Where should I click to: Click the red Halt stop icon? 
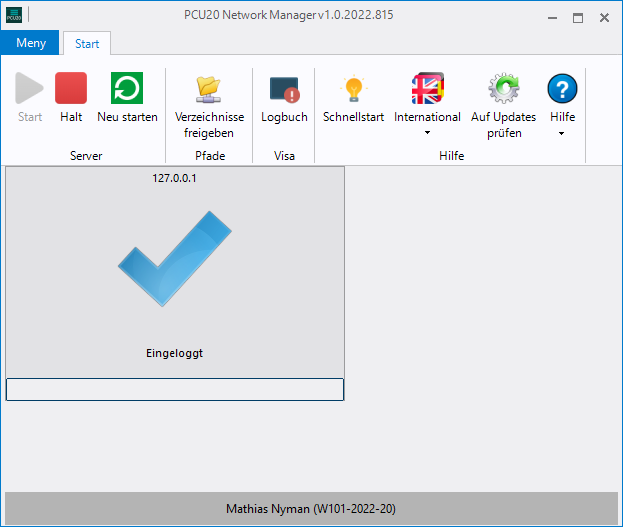click(71, 89)
